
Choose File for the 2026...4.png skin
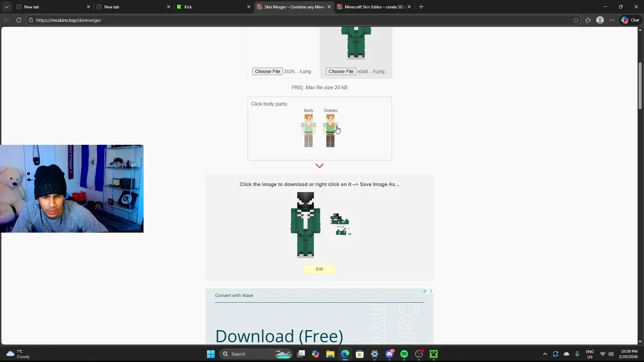pyautogui.click(x=267, y=71)
